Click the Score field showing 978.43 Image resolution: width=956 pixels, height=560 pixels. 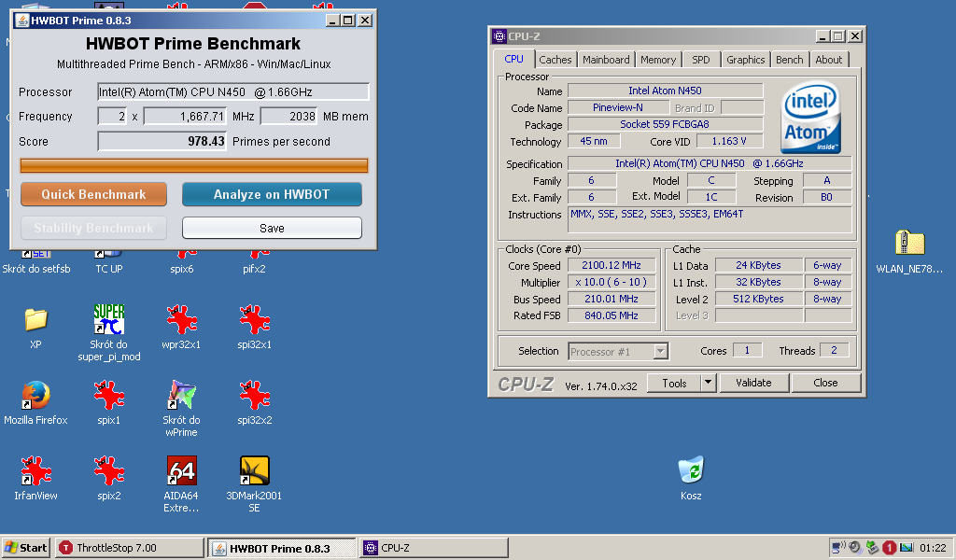(162, 141)
